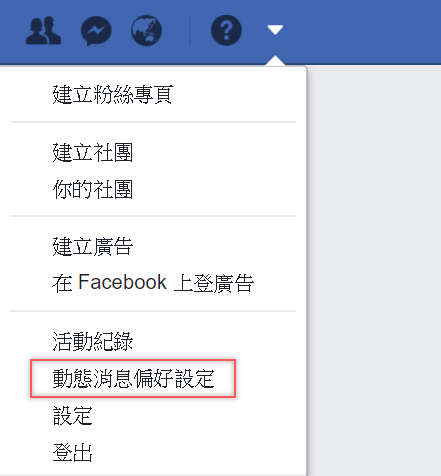Open 你的社團 in the menu
This screenshot has height=476, width=441.
coord(93,189)
